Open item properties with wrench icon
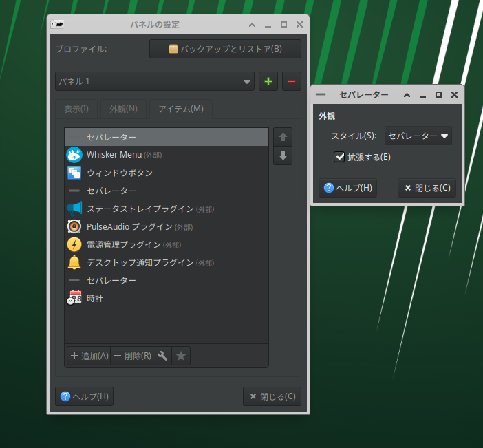 coord(162,356)
